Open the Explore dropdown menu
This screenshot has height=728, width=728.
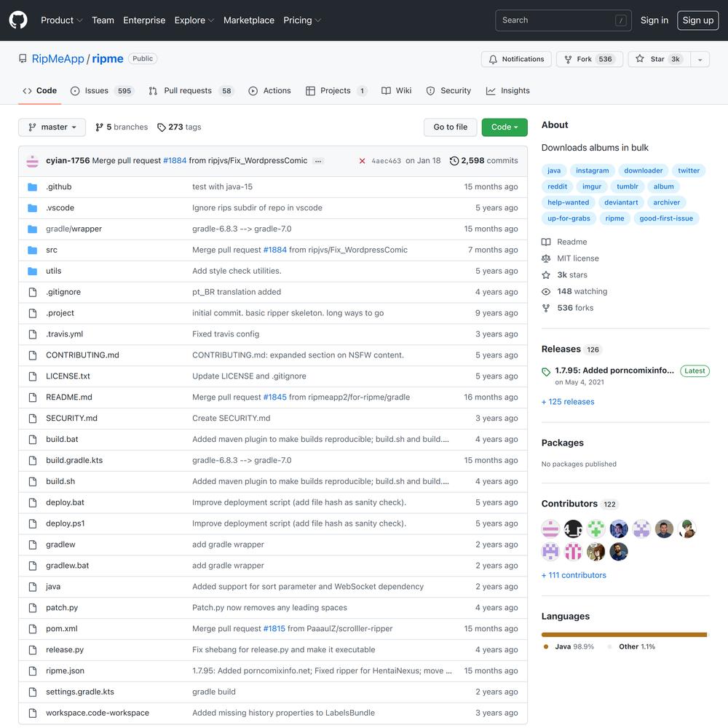pos(194,20)
